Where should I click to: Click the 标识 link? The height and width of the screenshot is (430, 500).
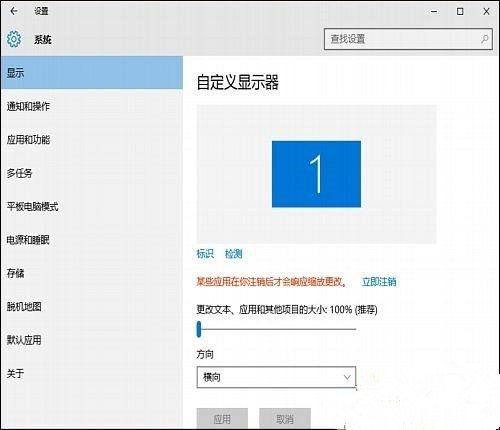coord(205,254)
